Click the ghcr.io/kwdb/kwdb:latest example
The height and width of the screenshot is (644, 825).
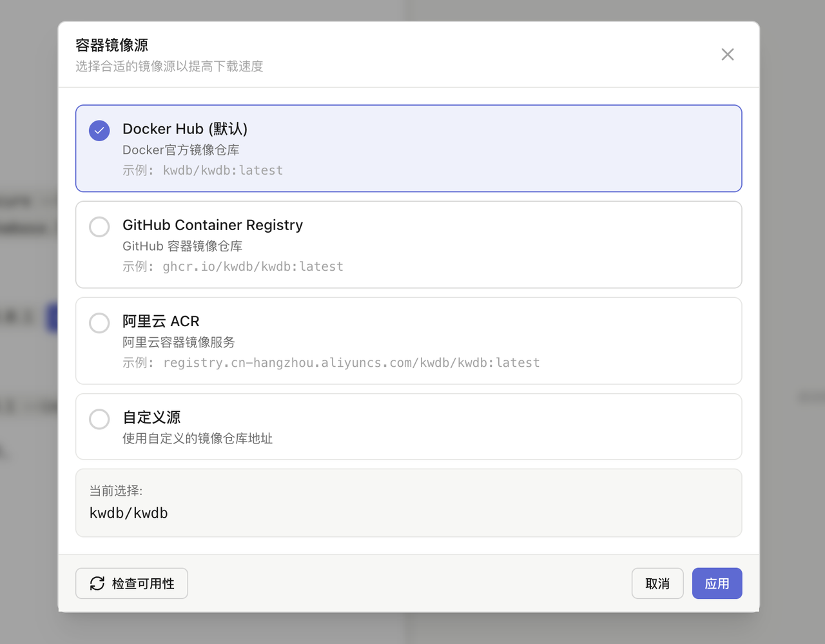tap(253, 266)
